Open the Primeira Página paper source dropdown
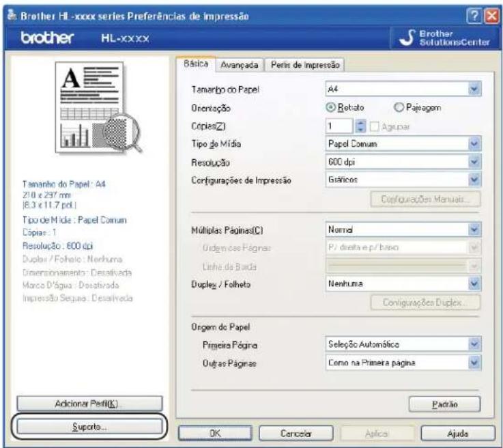 (403, 344)
